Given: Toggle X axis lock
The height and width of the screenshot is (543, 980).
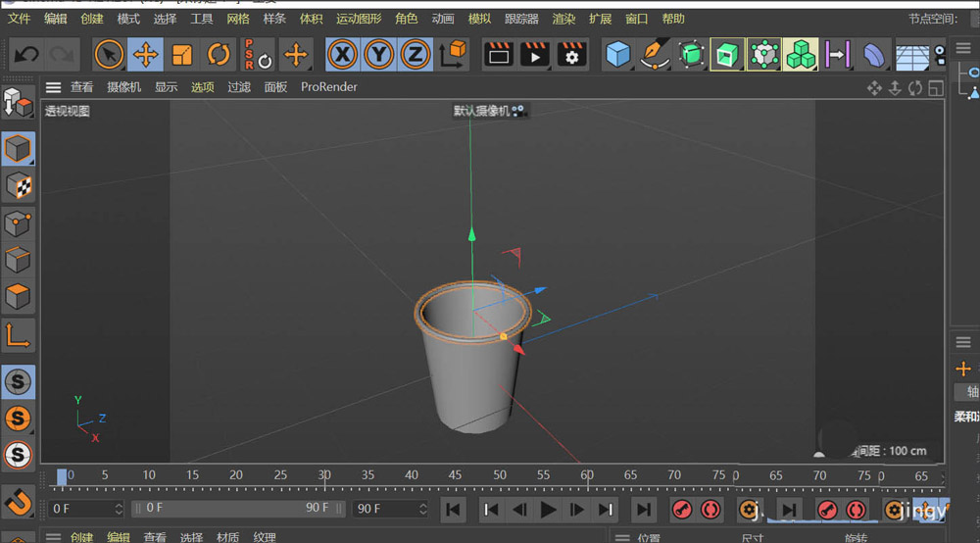Looking at the screenshot, I should (342, 54).
